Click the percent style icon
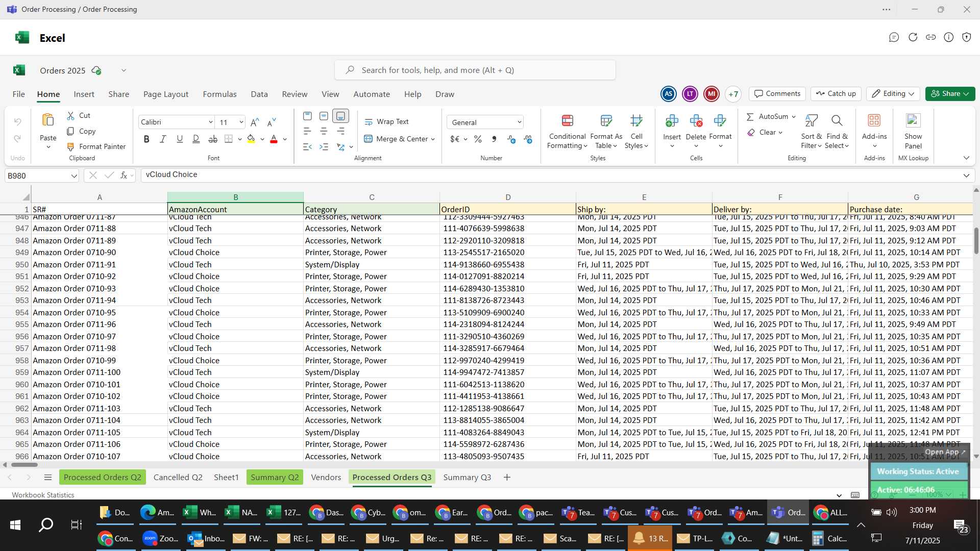 [478, 139]
